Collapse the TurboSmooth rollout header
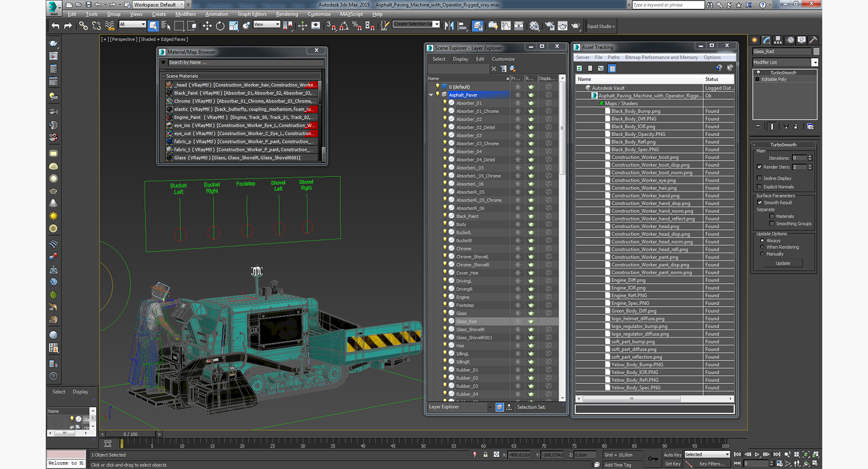Image resolution: width=868 pixels, height=469 pixels. 784,145
